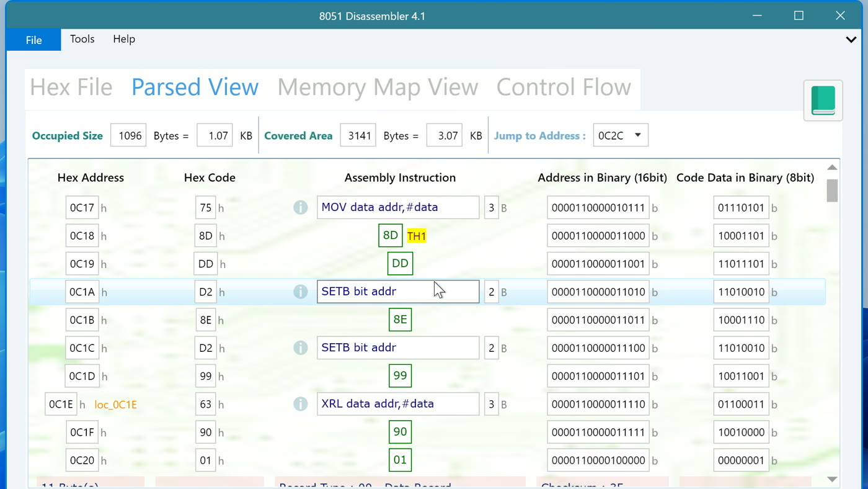This screenshot has width=868, height=489.
Task: Click hex code 63 cell
Action: (x=205, y=404)
